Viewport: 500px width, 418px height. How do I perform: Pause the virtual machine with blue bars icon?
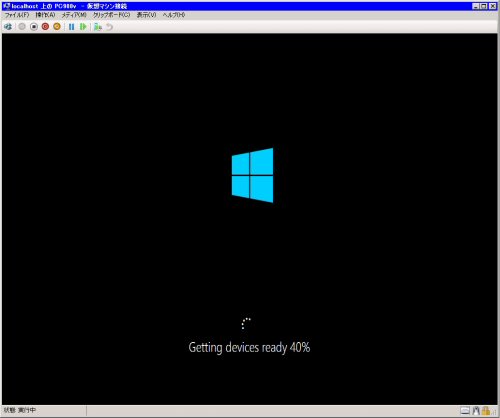(71, 27)
